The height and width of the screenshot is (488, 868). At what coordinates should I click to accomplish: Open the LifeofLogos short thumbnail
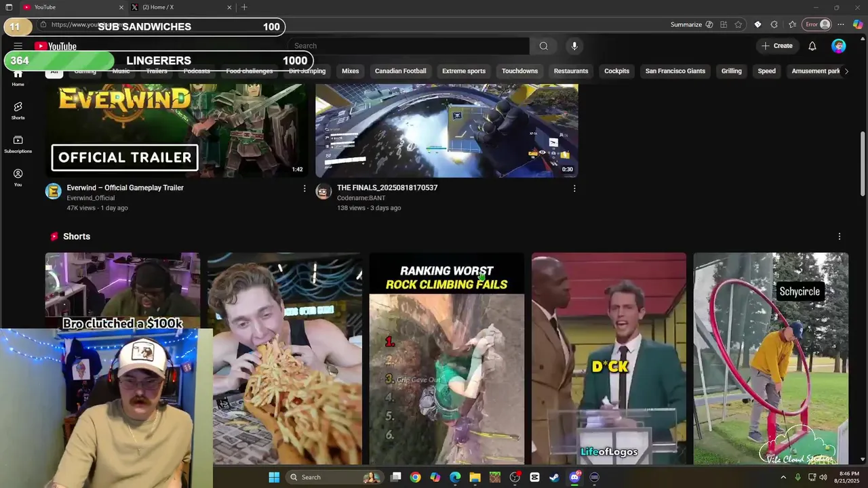tap(609, 359)
